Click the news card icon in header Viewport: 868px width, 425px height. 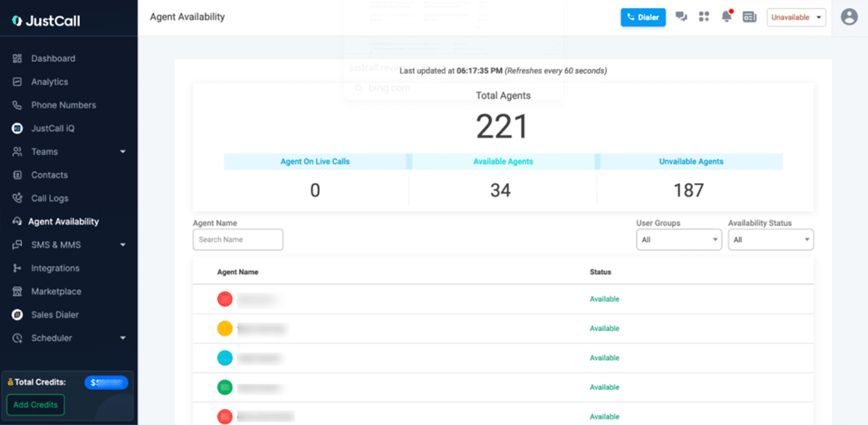[750, 17]
